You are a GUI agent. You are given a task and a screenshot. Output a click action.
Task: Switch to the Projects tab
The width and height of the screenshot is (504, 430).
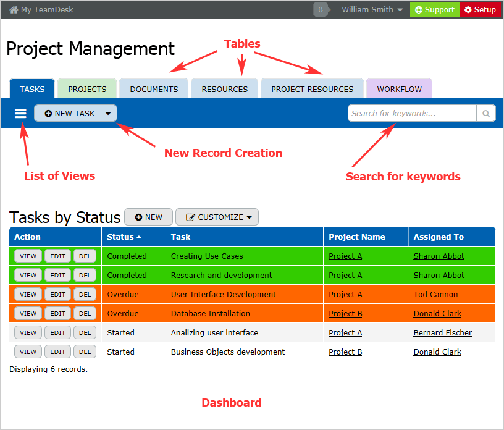[x=87, y=89]
